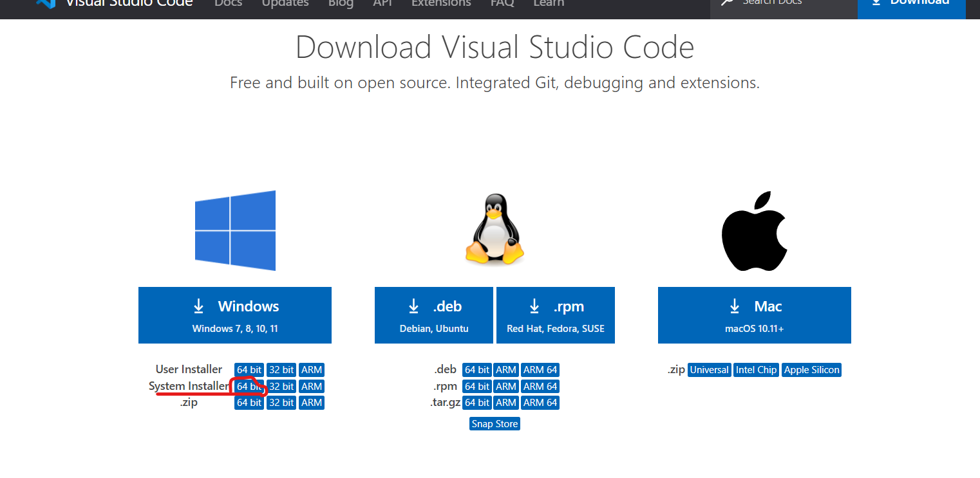Click the 'System Installer' label text
The height and width of the screenshot is (478, 980).
[x=189, y=386]
